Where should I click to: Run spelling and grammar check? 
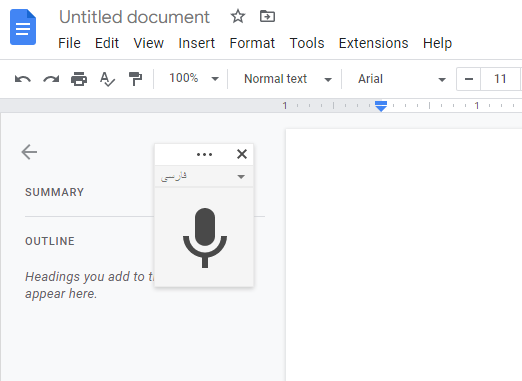(107, 79)
